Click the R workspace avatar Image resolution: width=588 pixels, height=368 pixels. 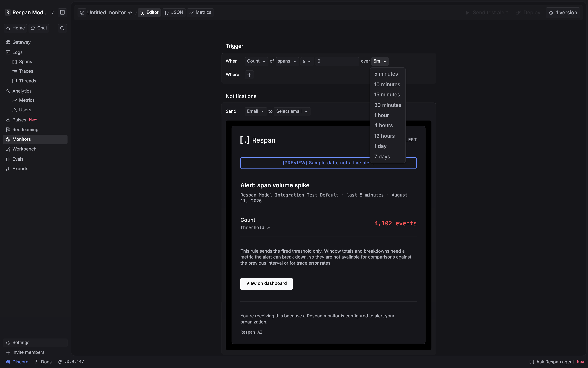pyautogui.click(x=8, y=12)
